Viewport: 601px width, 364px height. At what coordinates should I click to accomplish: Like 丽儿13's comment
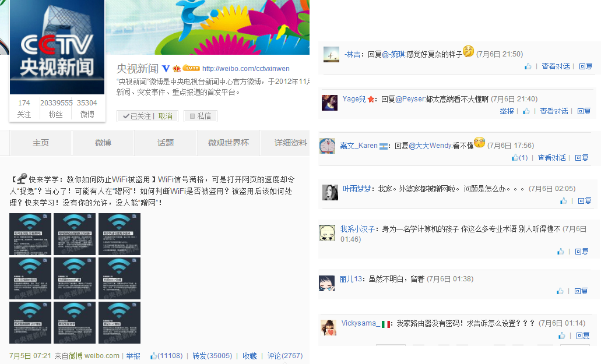560,291
